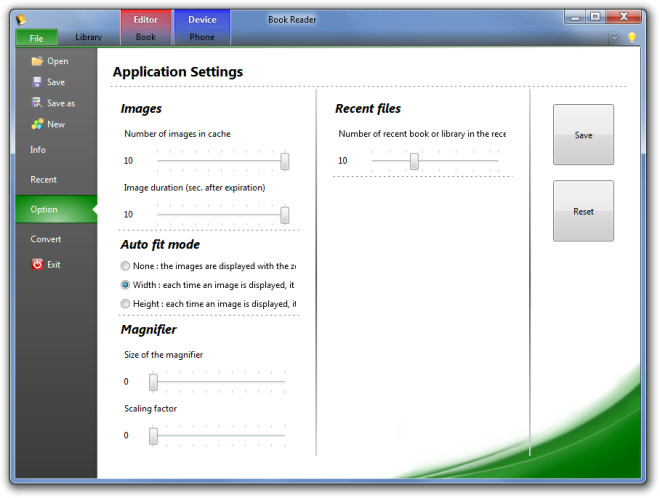Image resolution: width=660 pixels, height=498 pixels.
Task: Click the Scaling factor slider thumb
Action: [154, 436]
